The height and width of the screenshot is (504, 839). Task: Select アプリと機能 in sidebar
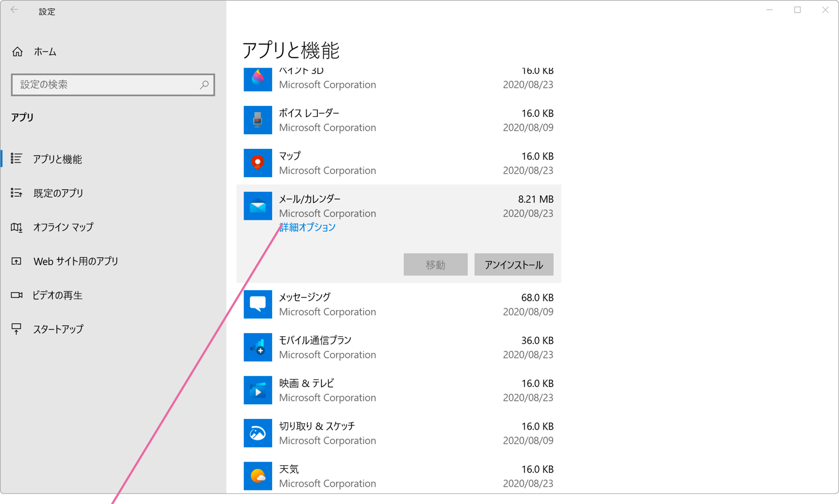coord(57,159)
